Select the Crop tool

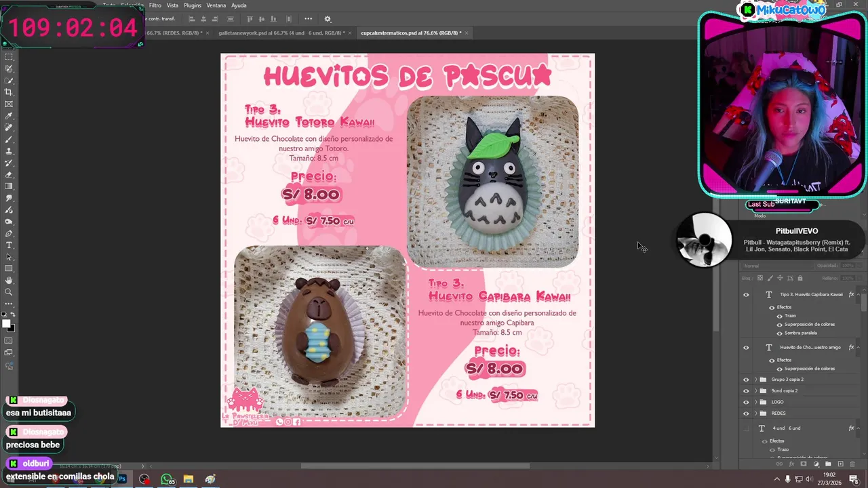(9, 92)
